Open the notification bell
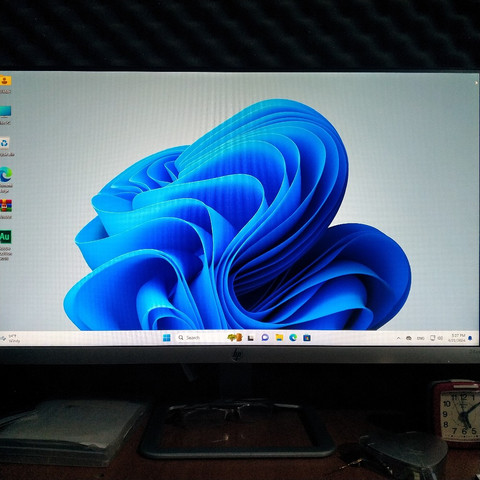Viewport: 480px width, 480px height. coord(470,338)
